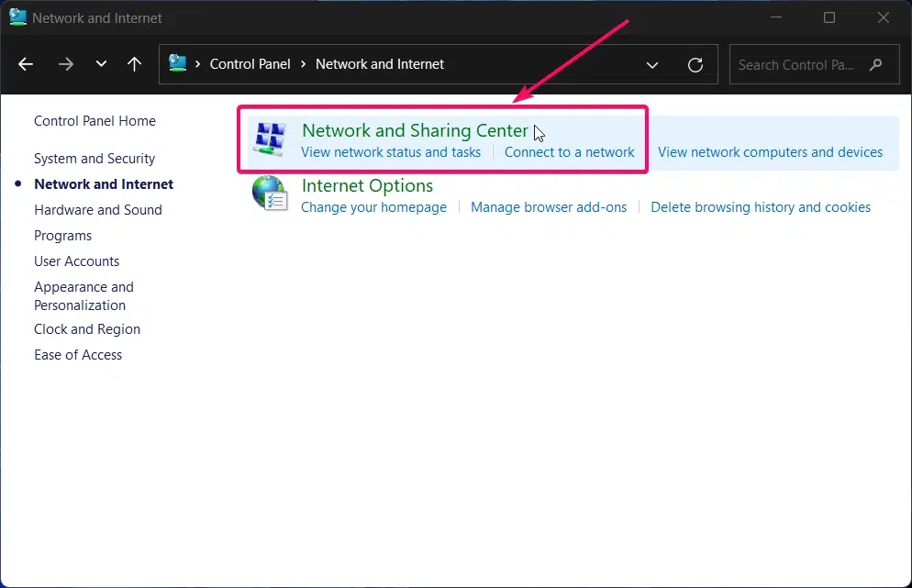Click the forward navigation arrow
Screen dimensions: 912x588
point(66,64)
